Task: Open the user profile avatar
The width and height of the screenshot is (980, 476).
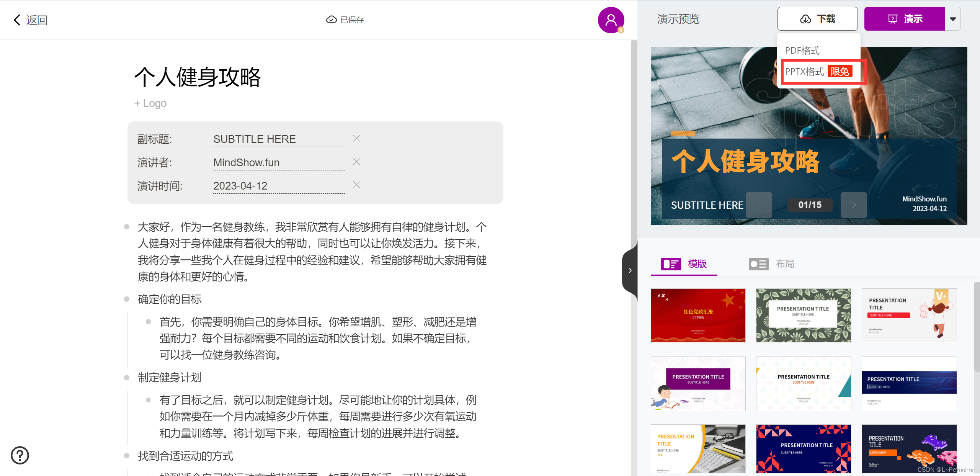Action: point(611,20)
